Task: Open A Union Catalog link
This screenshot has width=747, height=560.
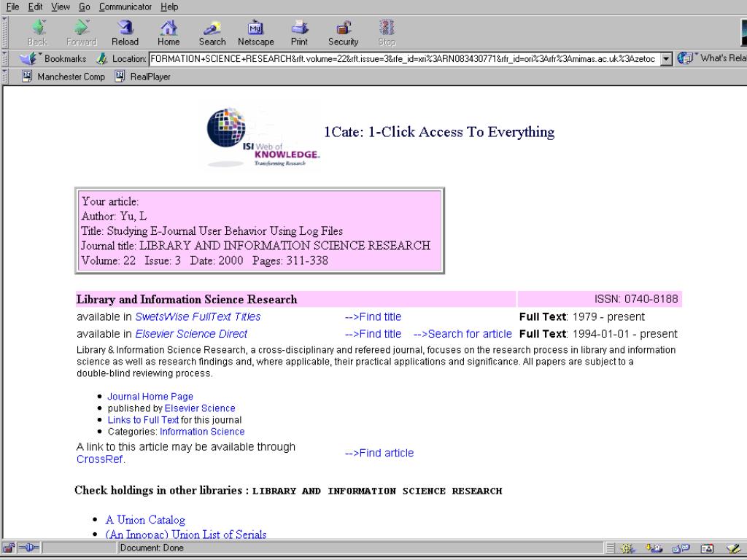Action: 145,519
